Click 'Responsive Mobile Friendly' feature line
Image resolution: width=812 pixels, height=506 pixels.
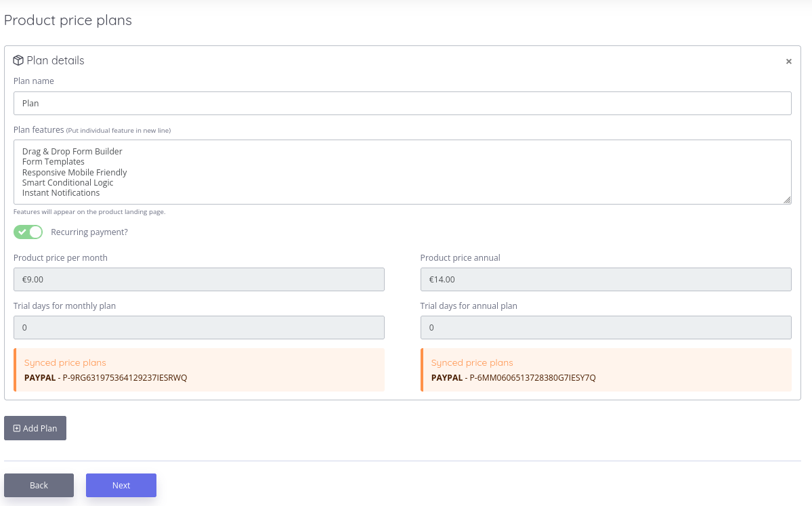click(74, 172)
